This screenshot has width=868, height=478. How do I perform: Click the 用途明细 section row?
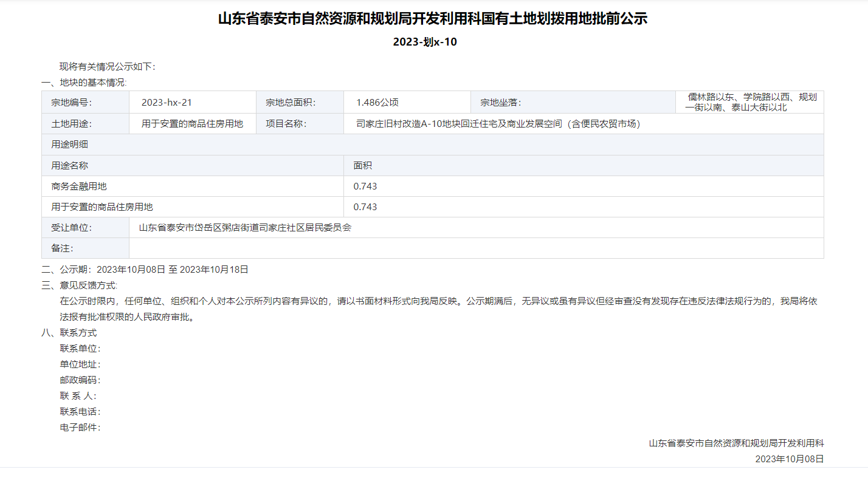point(433,145)
